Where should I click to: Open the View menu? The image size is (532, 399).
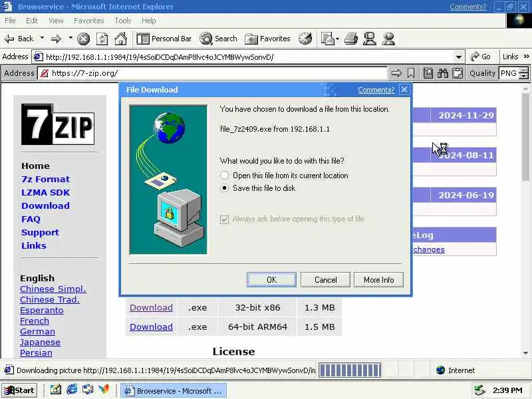[56, 21]
